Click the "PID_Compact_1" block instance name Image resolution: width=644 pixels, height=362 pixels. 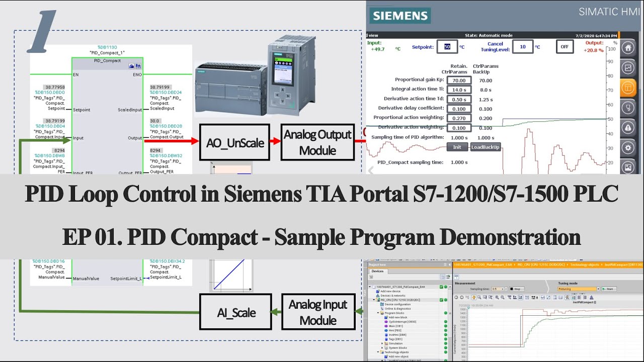pos(107,52)
